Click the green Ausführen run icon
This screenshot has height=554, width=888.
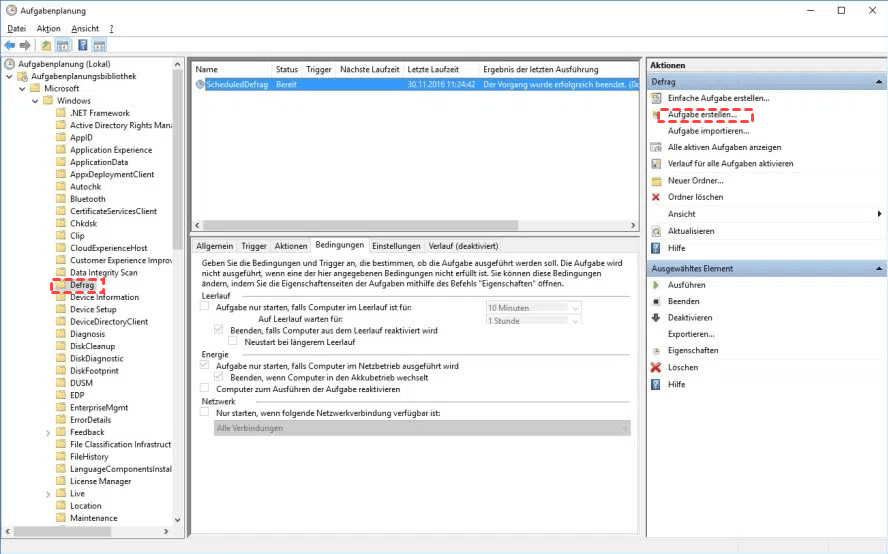(x=656, y=285)
